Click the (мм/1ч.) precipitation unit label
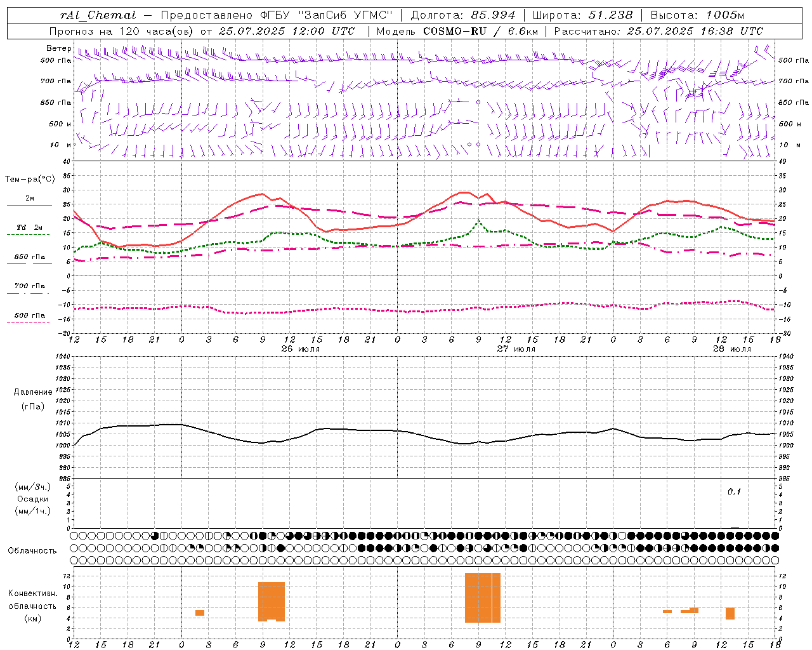 click(x=32, y=511)
